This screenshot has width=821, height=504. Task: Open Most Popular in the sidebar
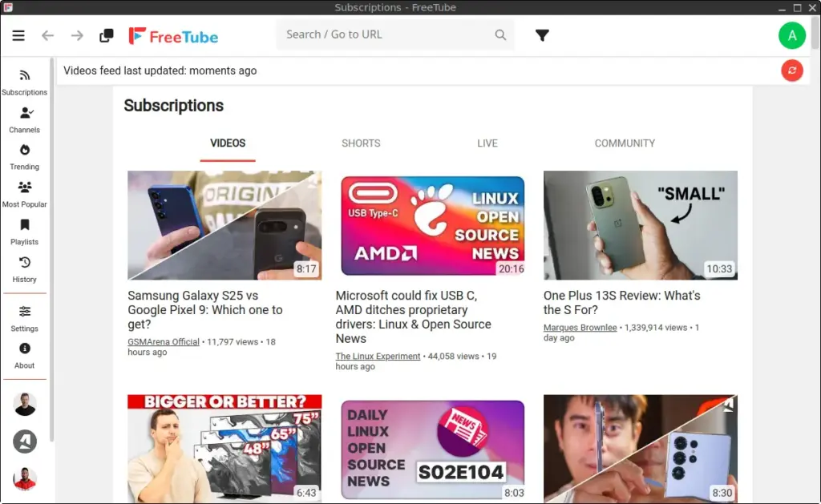tap(25, 195)
